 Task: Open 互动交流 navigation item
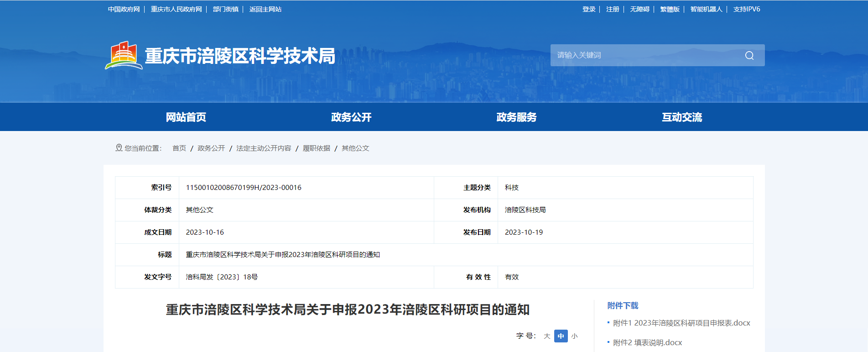682,117
